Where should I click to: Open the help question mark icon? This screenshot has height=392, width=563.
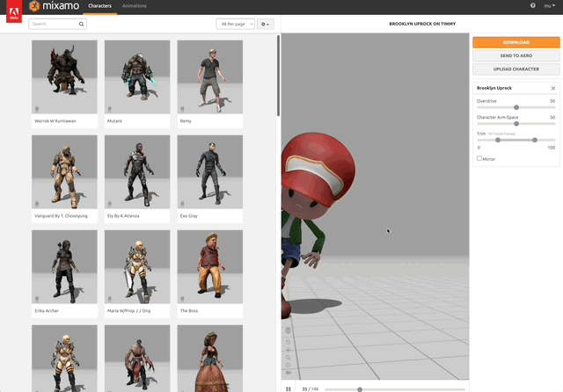click(533, 5)
